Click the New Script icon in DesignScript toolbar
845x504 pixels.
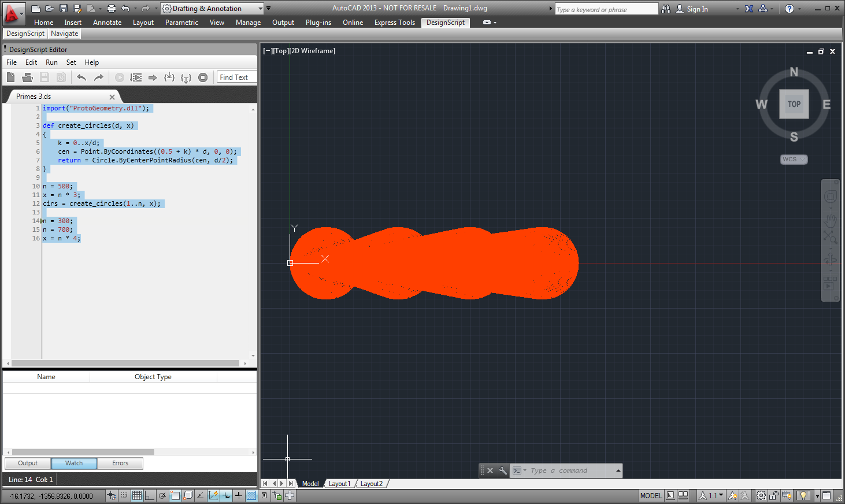[x=11, y=77]
